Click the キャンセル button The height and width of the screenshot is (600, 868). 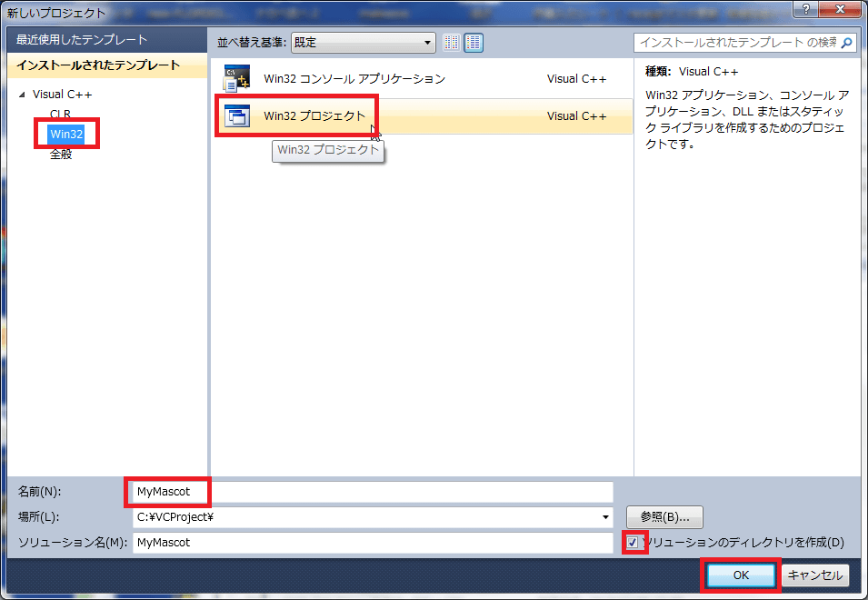coord(815,575)
